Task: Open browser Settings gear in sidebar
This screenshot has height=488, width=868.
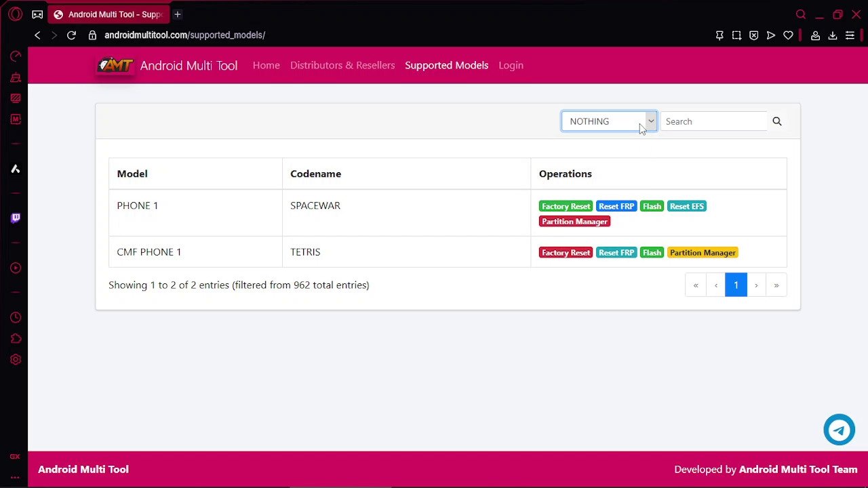Action: pyautogui.click(x=15, y=359)
